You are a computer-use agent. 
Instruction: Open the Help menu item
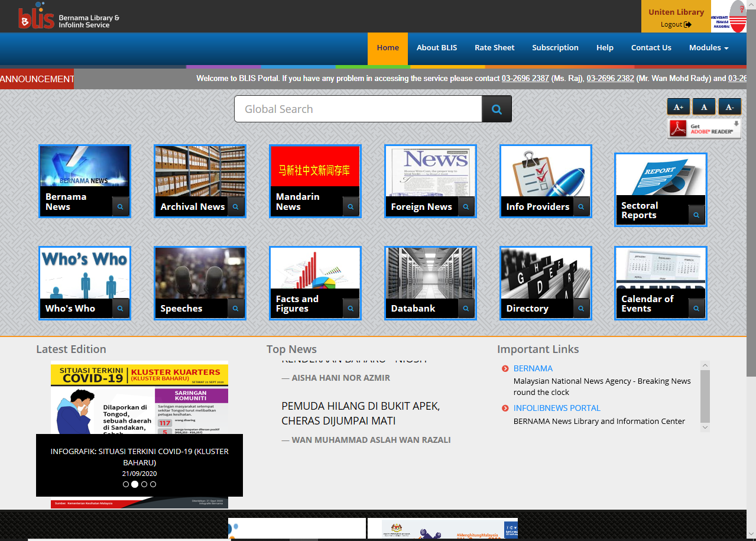pyautogui.click(x=605, y=48)
